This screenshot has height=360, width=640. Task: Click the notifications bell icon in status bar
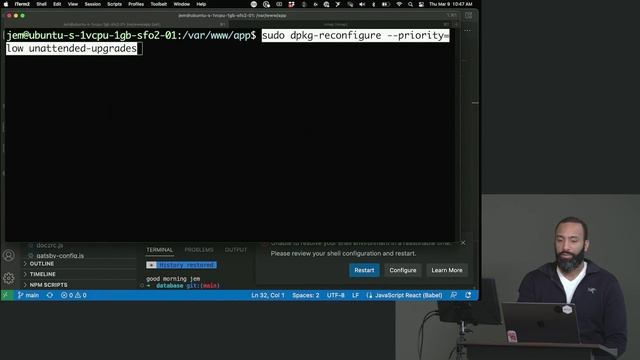(468, 295)
